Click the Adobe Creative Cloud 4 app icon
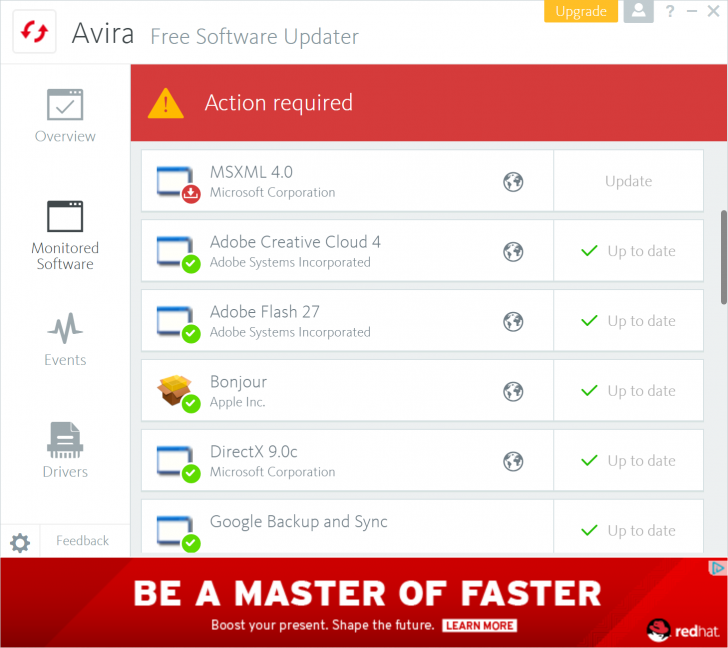Screen dimensions: 728x648 pyautogui.click(x=178, y=254)
